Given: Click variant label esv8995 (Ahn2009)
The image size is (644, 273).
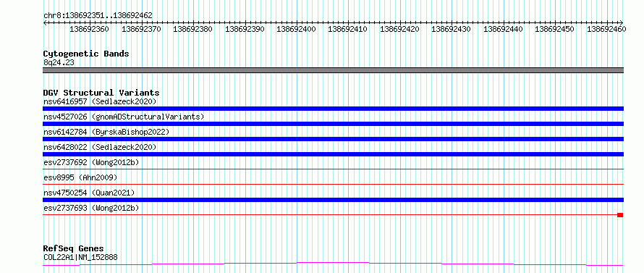Looking at the screenshot, I should pyautogui.click(x=80, y=177).
